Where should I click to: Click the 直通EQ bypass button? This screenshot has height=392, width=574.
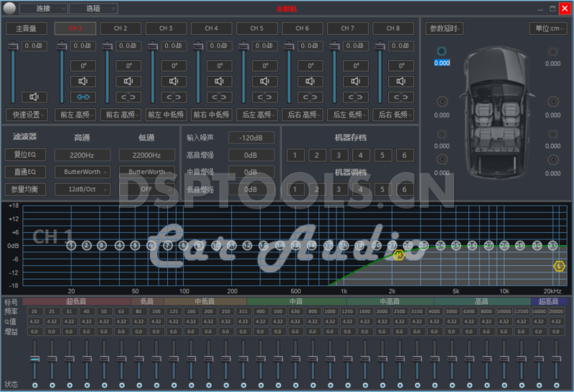[x=25, y=171]
